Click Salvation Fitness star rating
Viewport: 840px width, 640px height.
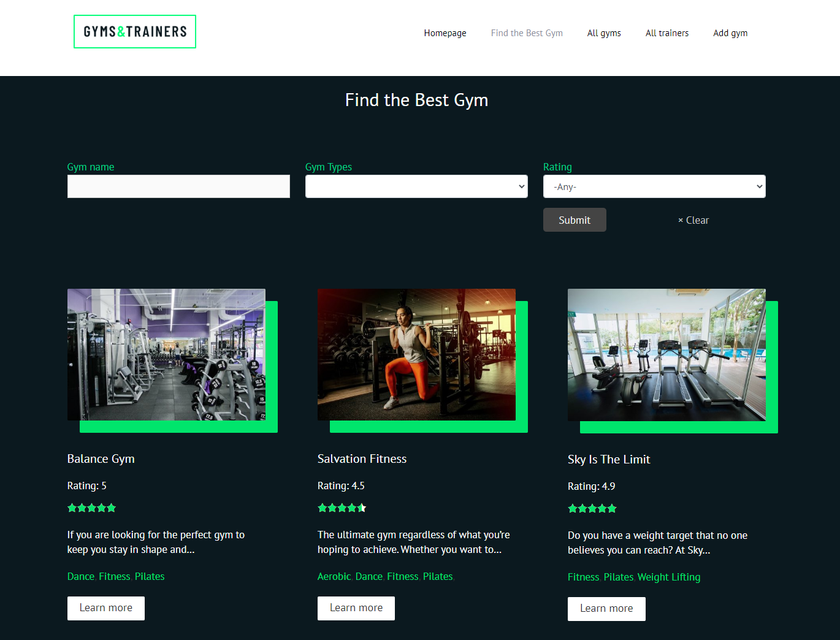pyautogui.click(x=342, y=508)
